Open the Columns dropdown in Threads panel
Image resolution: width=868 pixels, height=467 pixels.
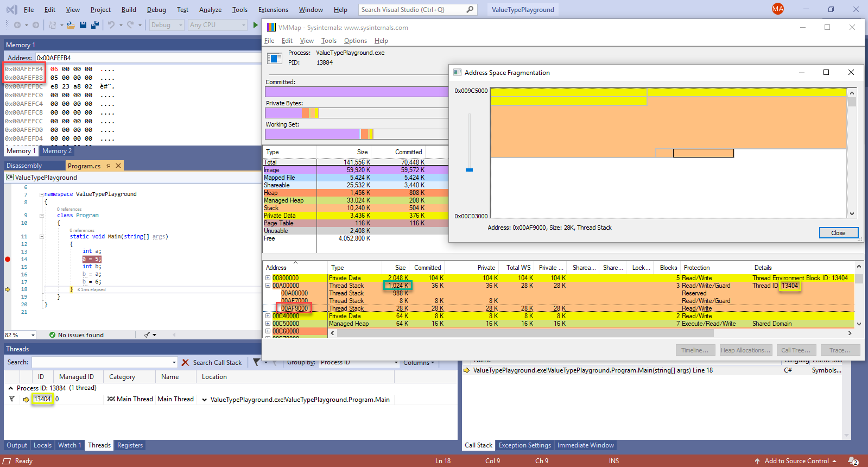pos(419,363)
